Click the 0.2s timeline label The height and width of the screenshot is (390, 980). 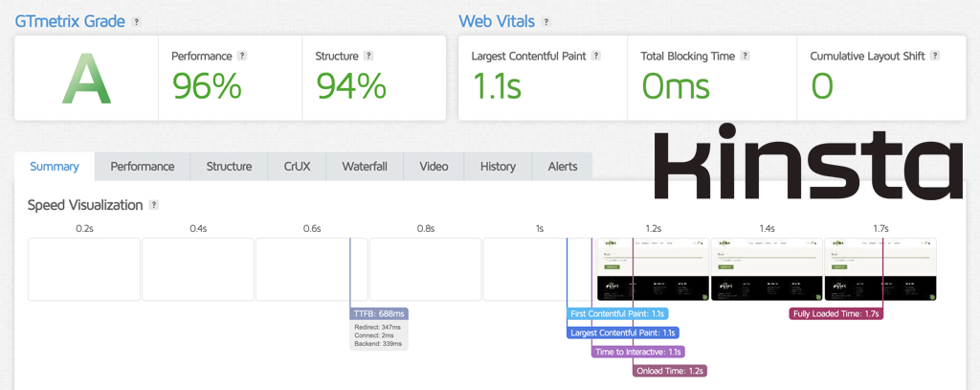pyautogui.click(x=84, y=229)
